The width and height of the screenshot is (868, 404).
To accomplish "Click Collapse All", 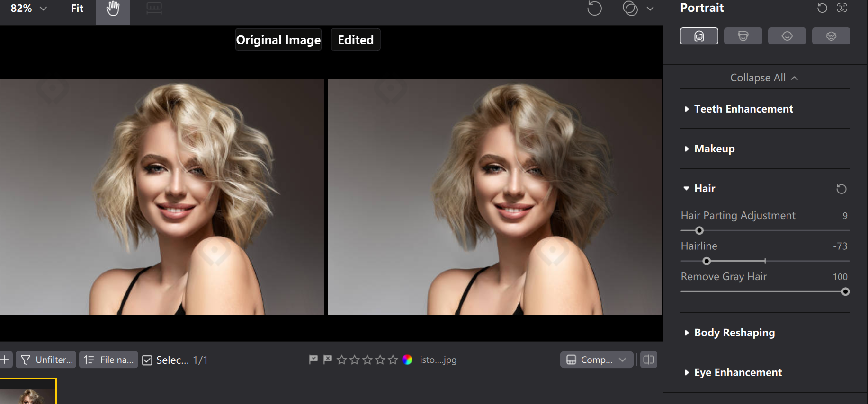I will (764, 78).
